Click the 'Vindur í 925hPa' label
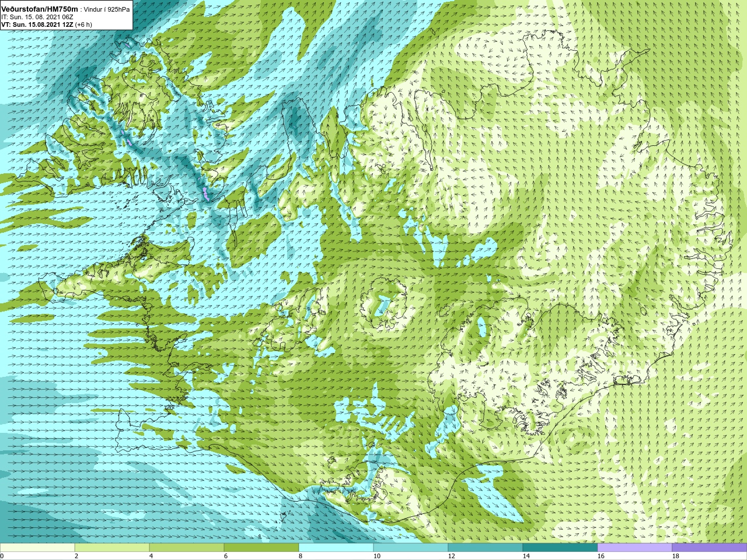The width and height of the screenshot is (747, 560). (107, 10)
